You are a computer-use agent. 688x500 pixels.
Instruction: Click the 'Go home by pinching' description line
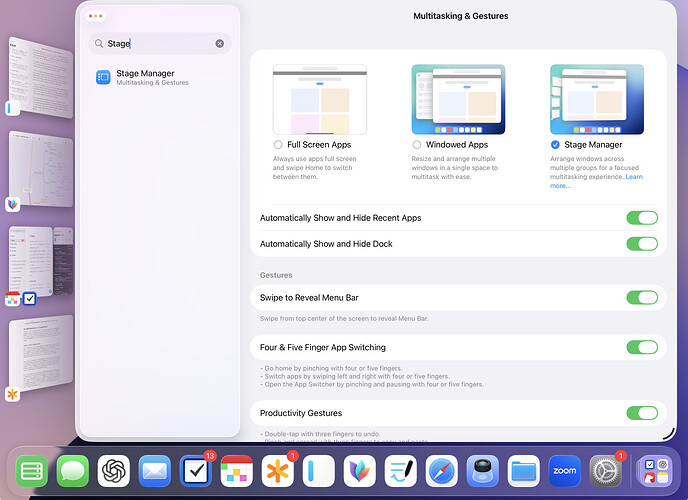coord(331,368)
